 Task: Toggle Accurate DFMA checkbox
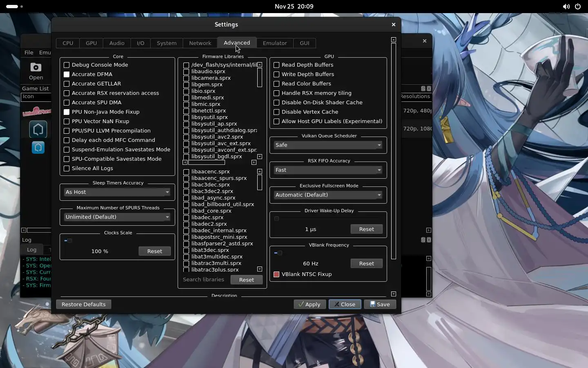88,74
